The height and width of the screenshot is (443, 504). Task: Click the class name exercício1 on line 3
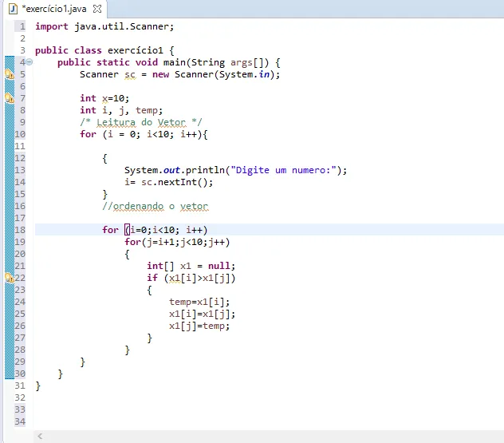[x=136, y=50]
